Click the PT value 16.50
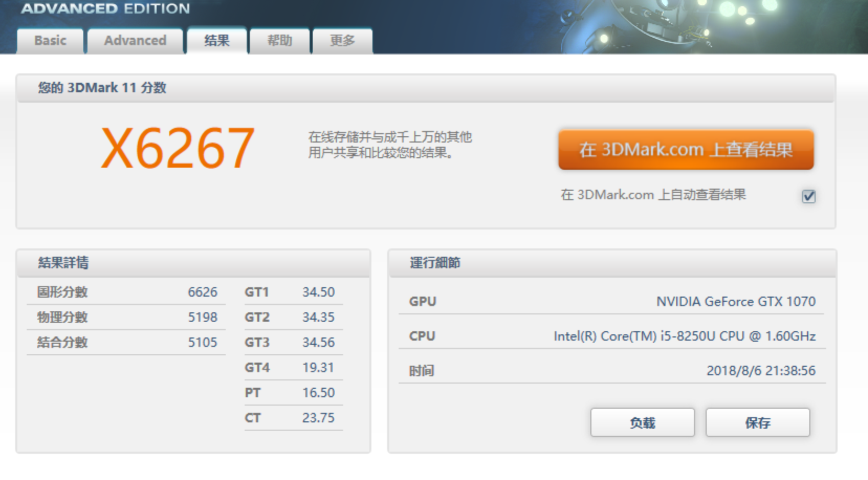 point(318,392)
